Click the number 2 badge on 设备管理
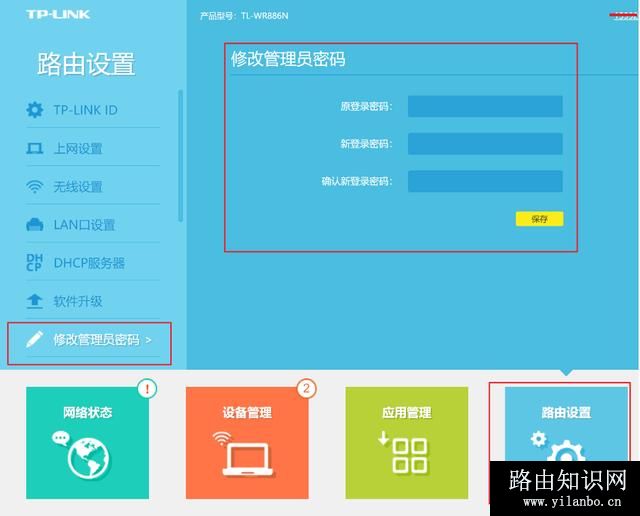The height and width of the screenshot is (516, 640). (x=306, y=389)
